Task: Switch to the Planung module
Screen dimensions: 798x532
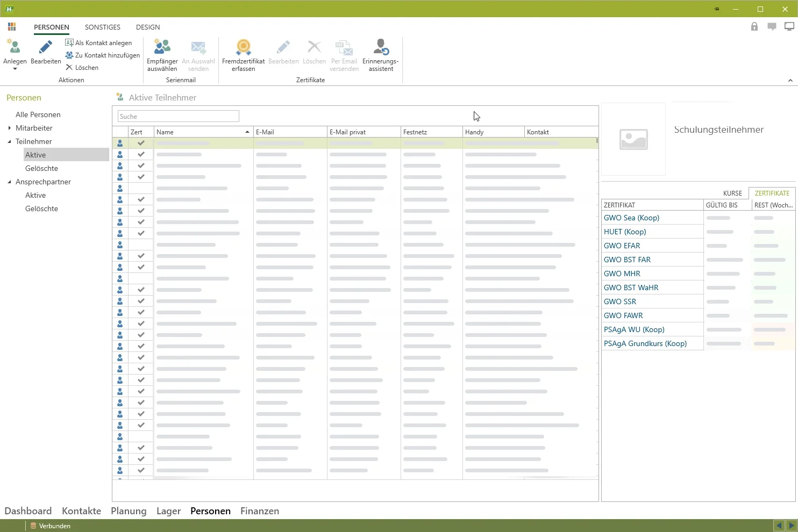Action: [x=129, y=511]
